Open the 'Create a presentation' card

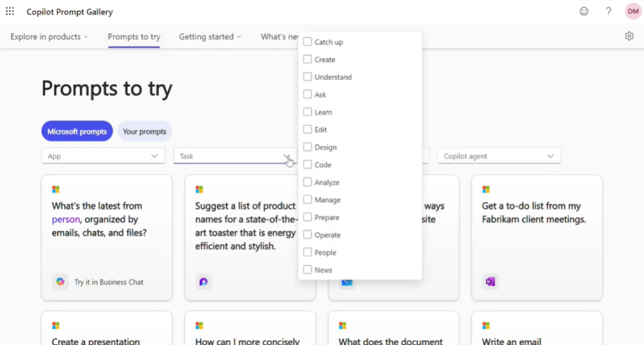tap(107, 328)
